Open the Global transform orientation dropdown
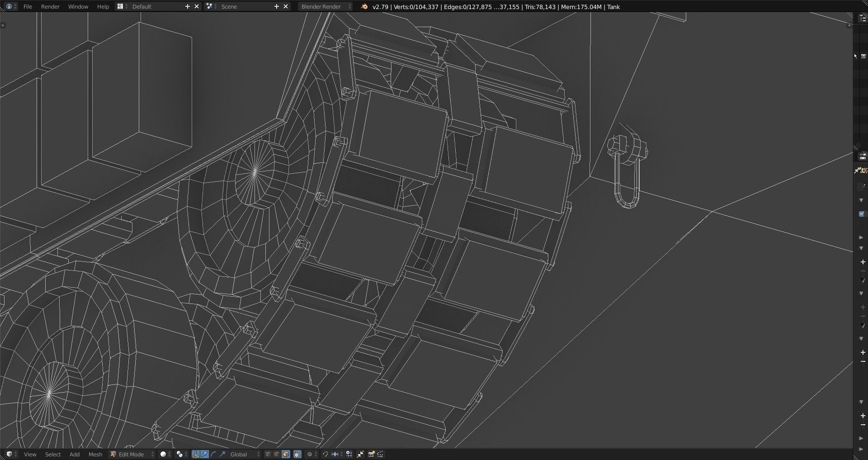Image resolution: width=868 pixels, height=460 pixels. pyautogui.click(x=245, y=454)
